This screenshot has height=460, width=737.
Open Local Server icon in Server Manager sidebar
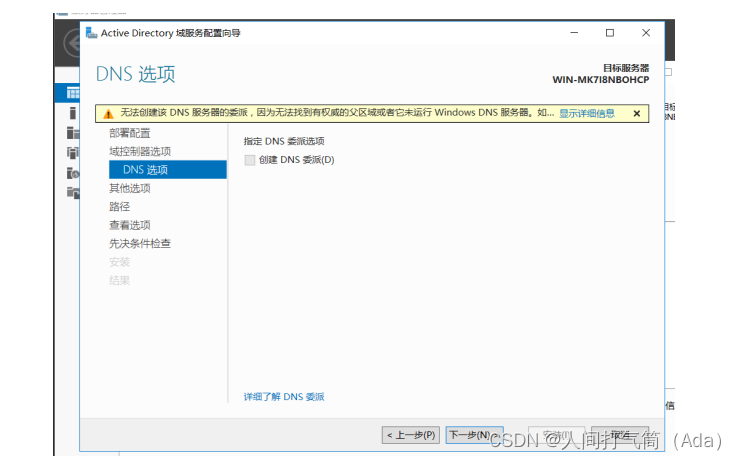point(72,113)
